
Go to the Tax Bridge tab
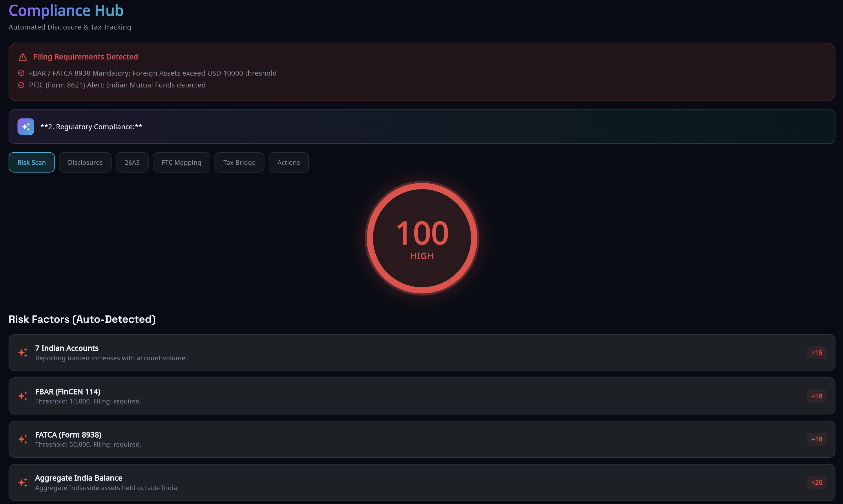click(x=240, y=162)
